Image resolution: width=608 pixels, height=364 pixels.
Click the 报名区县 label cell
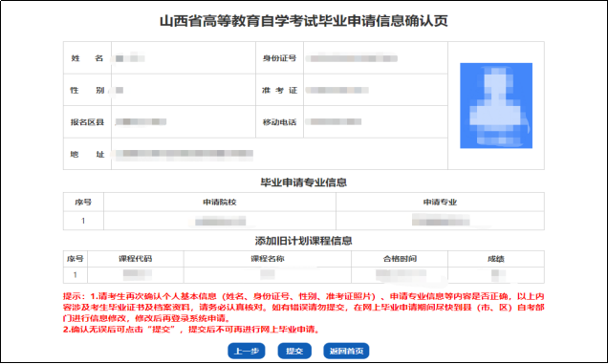[87, 122]
